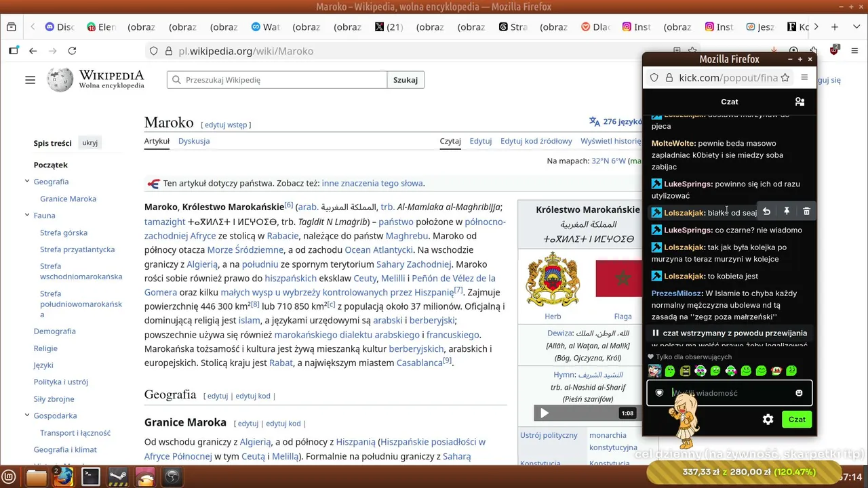The height and width of the screenshot is (488, 868).
Task: Focus the chat message input box
Action: tap(730, 393)
